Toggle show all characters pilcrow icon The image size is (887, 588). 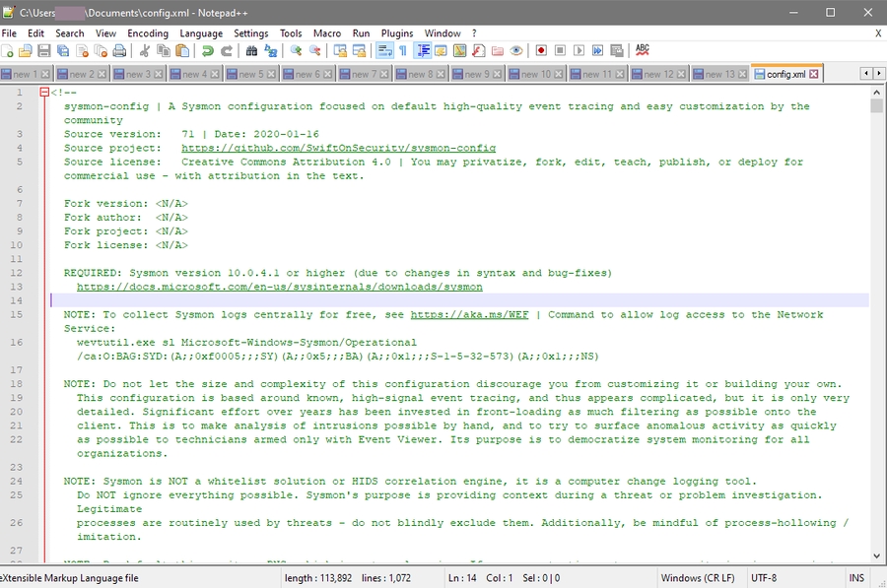[x=403, y=50]
